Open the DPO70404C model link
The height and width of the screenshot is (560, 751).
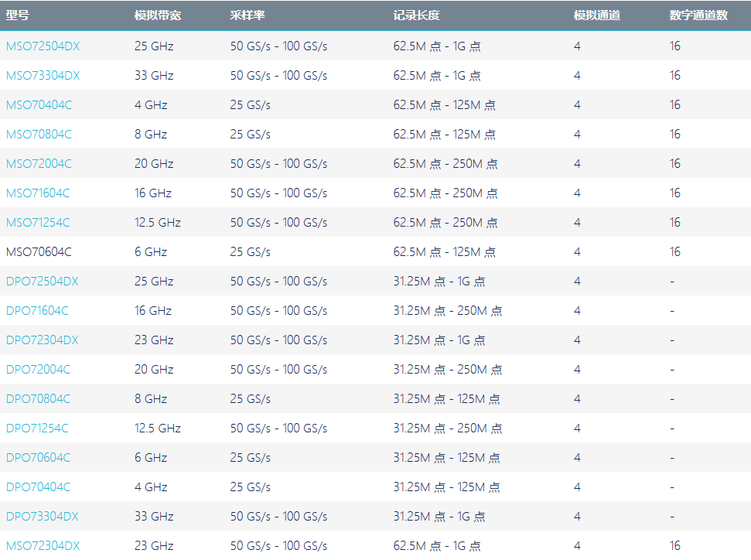pos(39,487)
